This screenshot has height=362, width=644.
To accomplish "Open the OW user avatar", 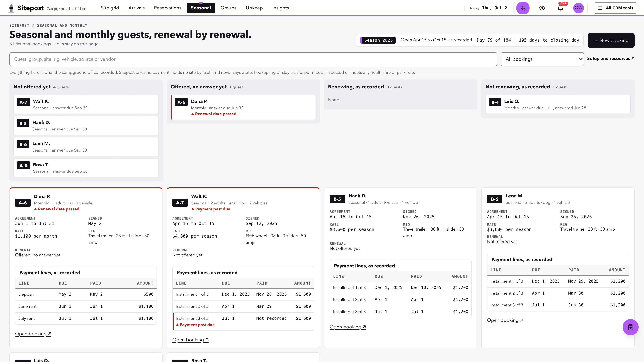I will [578, 8].
